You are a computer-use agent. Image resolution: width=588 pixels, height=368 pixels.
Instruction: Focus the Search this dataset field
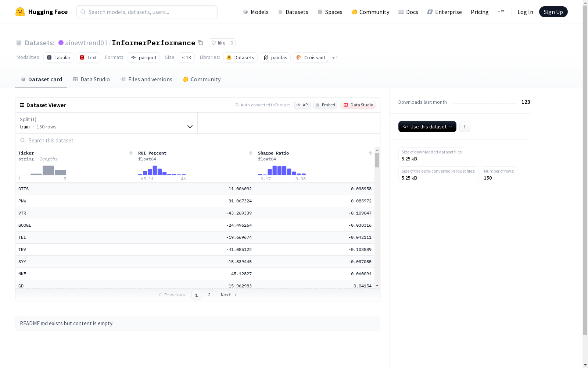pos(198,140)
